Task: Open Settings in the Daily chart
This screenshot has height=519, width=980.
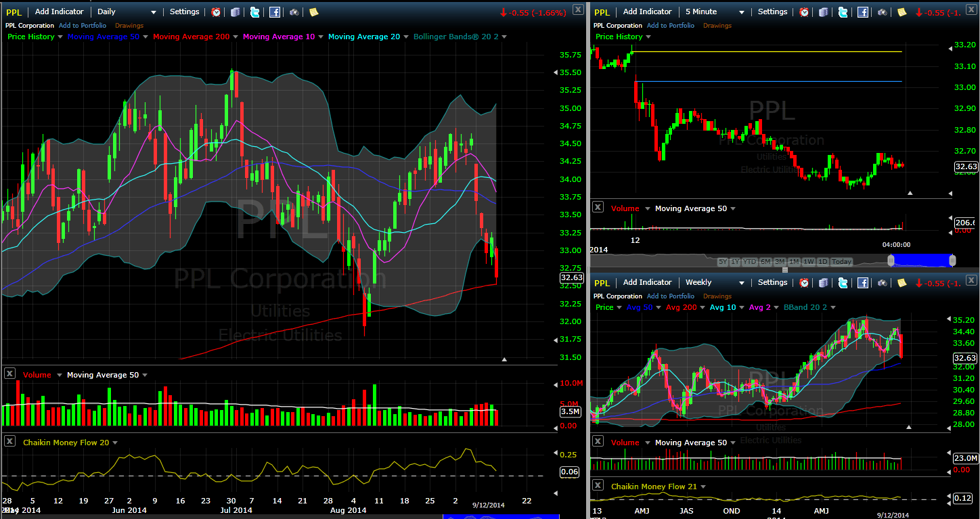Action: (x=185, y=12)
